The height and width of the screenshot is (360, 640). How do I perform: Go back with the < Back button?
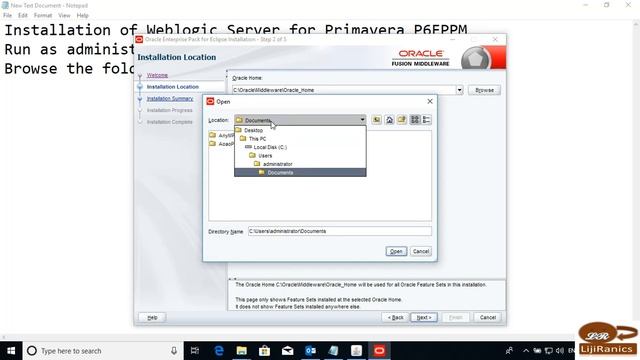point(396,317)
